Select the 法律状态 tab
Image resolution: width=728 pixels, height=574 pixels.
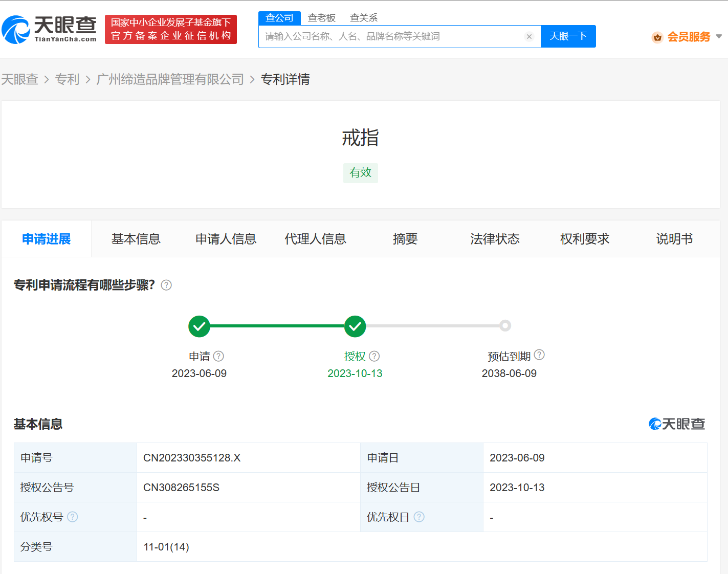(x=495, y=239)
